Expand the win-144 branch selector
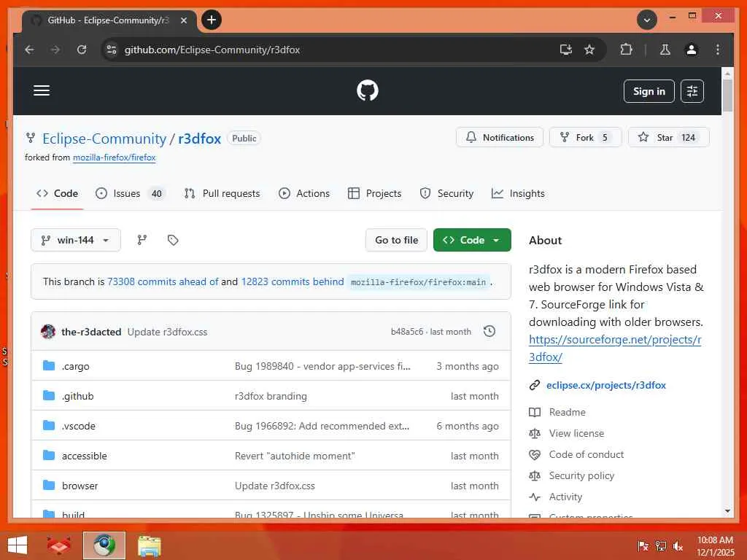Viewport: 747px width, 560px height. (76, 240)
